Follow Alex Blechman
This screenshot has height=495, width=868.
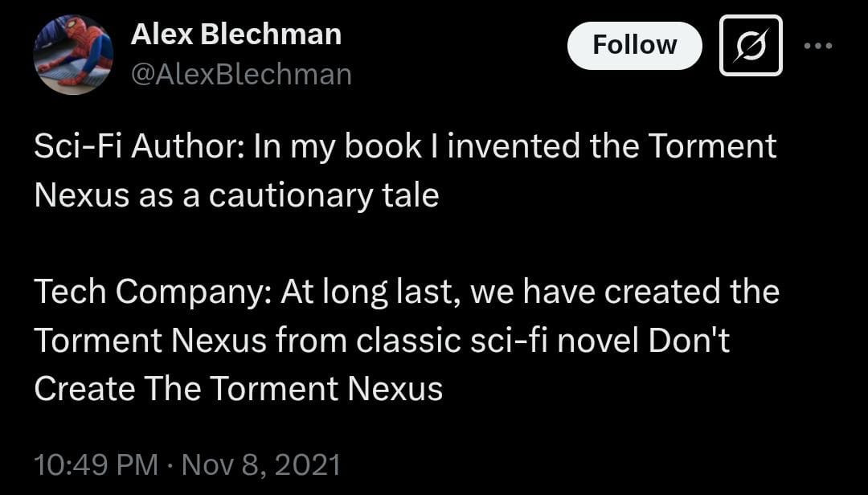click(634, 46)
